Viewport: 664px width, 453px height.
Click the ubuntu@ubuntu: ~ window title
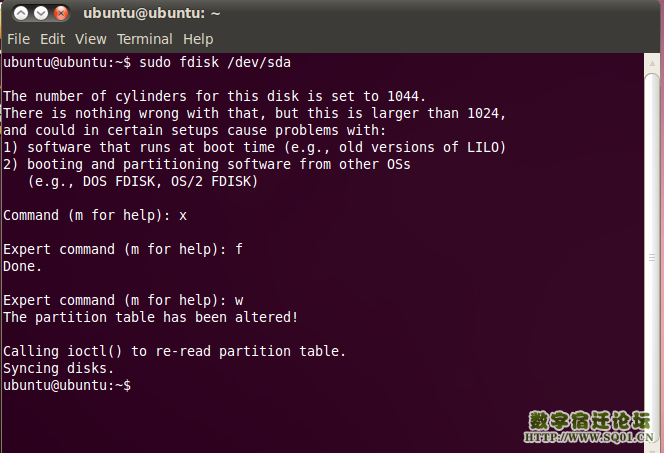click(152, 14)
